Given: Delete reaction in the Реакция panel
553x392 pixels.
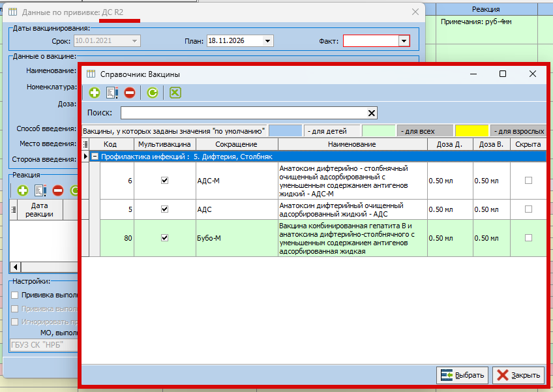Looking at the screenshot, I should point(58,190).
